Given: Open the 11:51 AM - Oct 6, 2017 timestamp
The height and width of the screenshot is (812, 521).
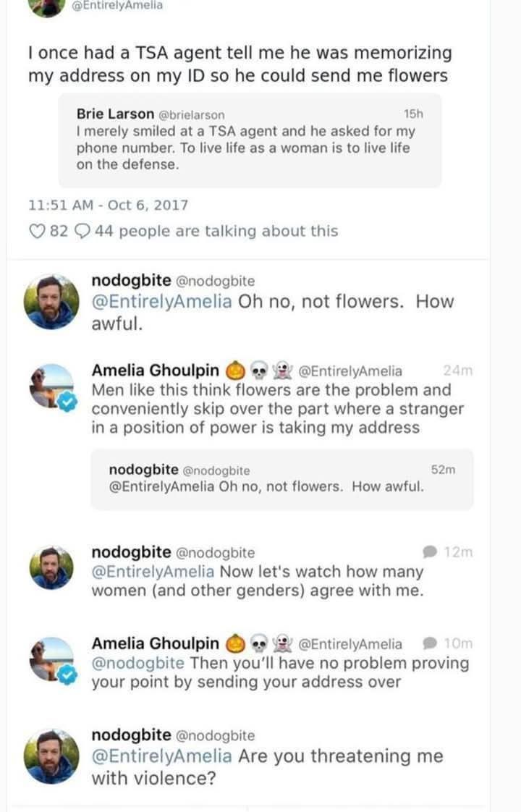Looking at the screenshot, I should pos(108,205).
